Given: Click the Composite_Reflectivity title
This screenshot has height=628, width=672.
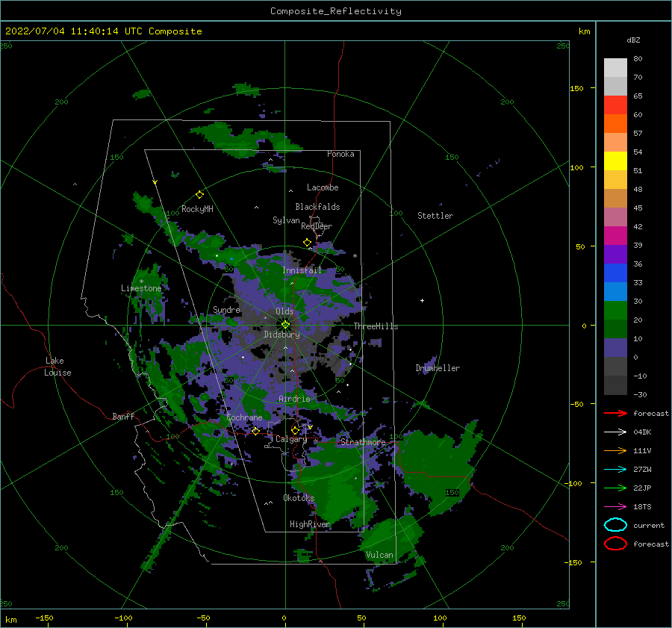Looking at the screenshot, I should 336,11.
